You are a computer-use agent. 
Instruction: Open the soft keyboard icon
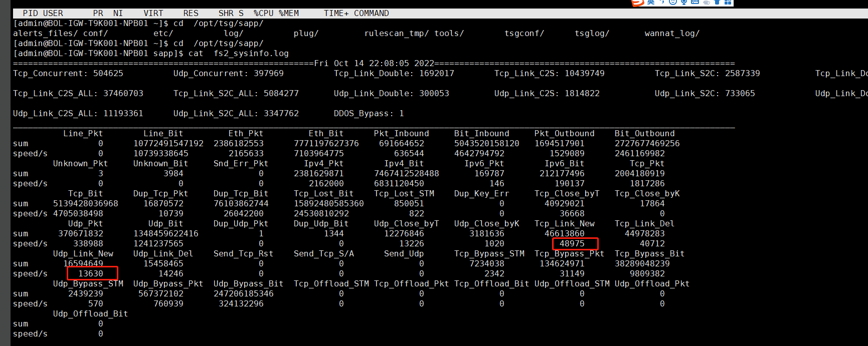(x=695, y=2)
